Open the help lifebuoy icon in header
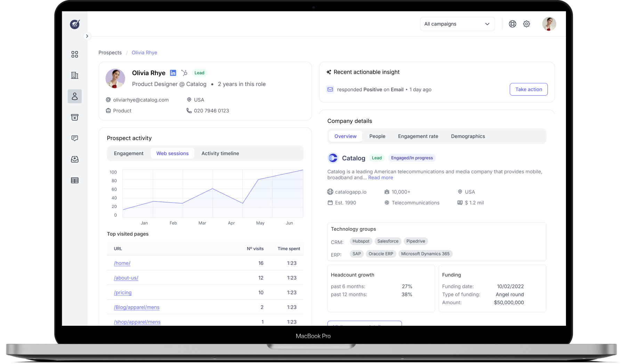623x364 pixels. (x=512, y=24)
